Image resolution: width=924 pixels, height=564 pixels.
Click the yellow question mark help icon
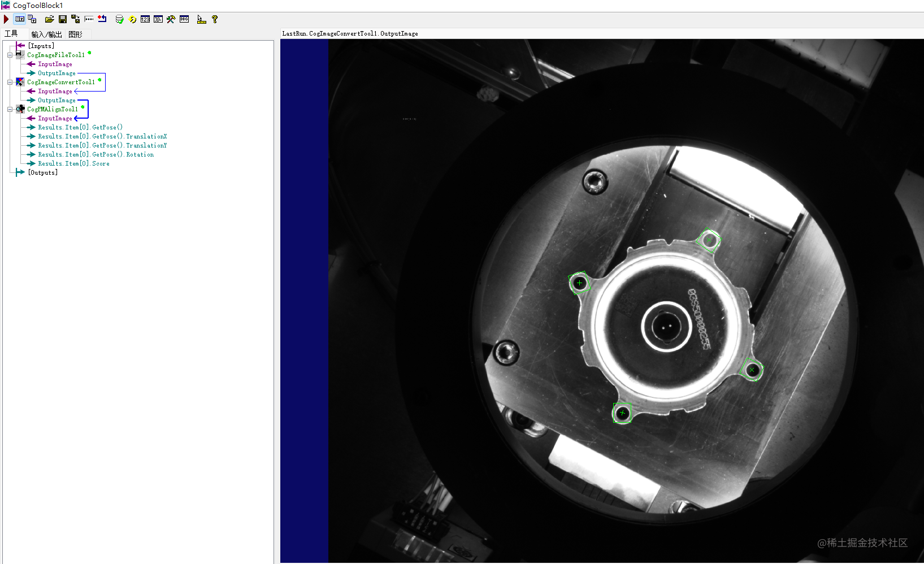tap(215, 19)
